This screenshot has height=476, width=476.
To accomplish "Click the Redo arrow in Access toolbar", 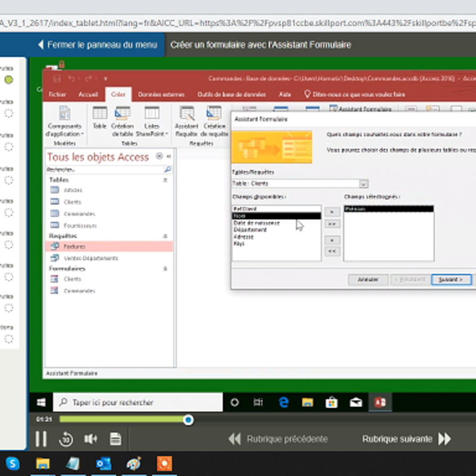I will (x=89, y=79).
